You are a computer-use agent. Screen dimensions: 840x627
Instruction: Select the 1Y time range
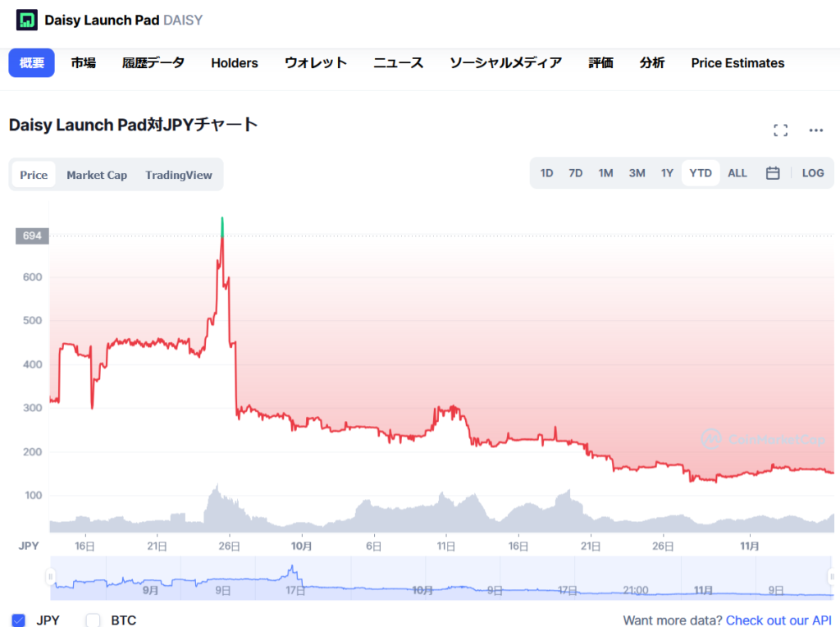[667, 173]
